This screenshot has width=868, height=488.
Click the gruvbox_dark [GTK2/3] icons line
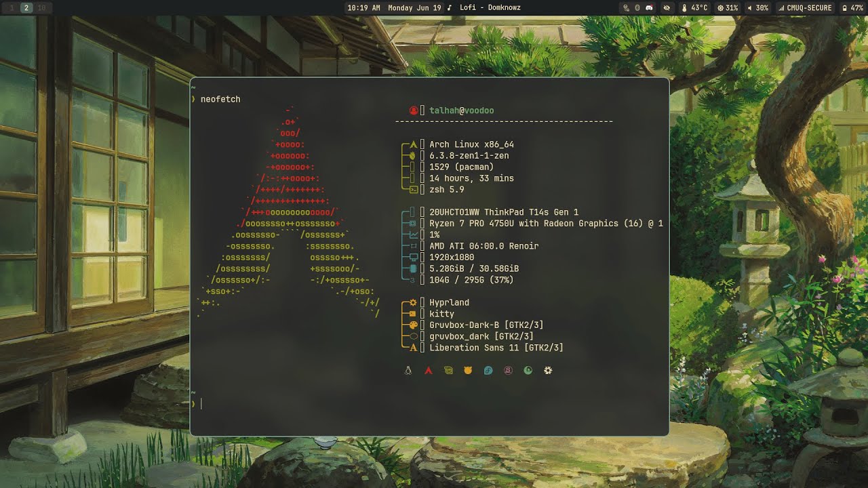481,336
